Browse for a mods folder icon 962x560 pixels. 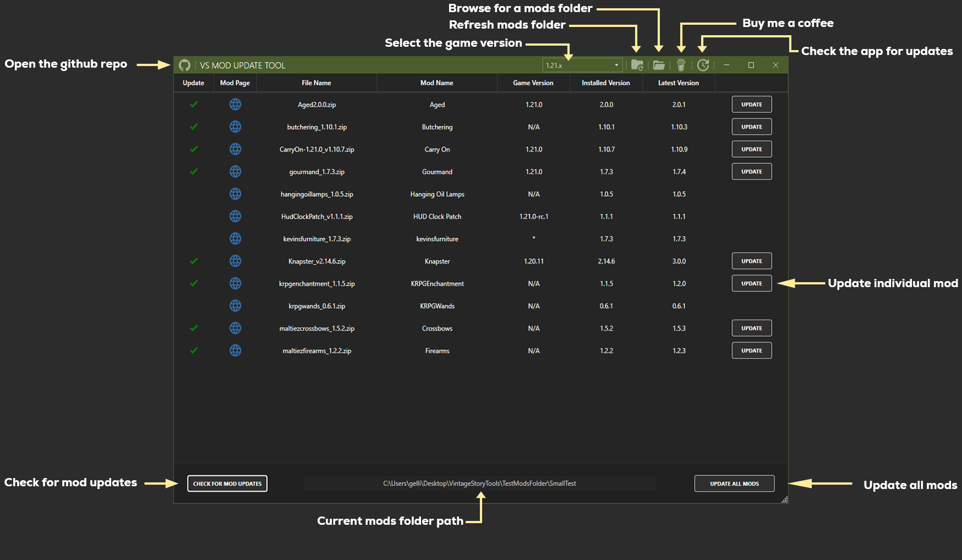[x=659, y=65]
